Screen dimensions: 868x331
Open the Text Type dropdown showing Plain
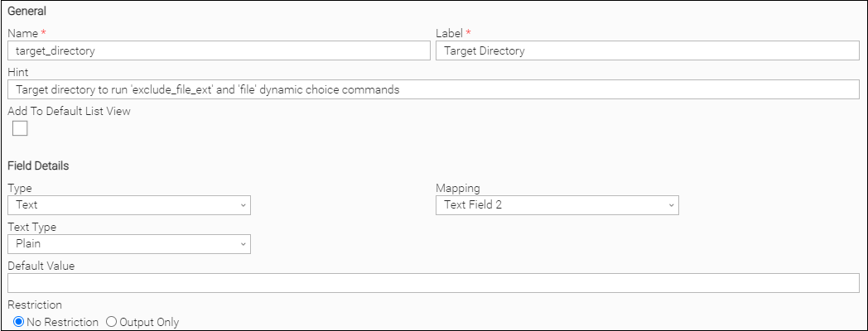coord(128,244)
